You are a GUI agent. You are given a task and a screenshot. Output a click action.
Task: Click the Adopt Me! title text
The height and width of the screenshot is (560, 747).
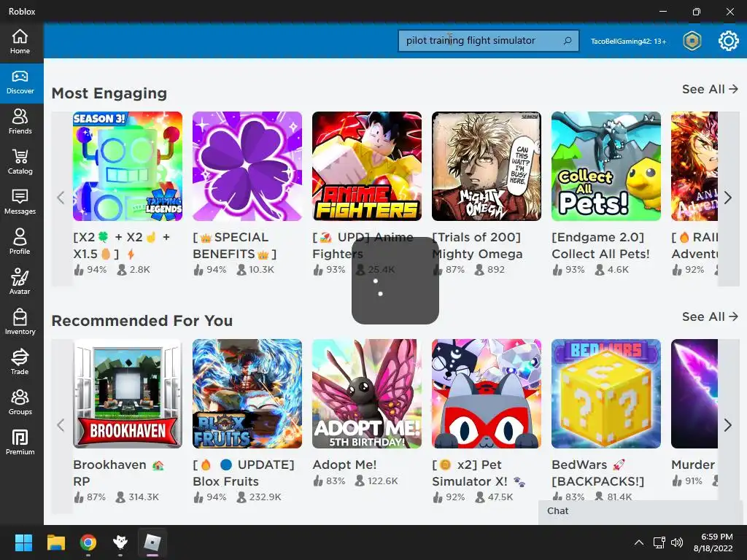point(344,464)
